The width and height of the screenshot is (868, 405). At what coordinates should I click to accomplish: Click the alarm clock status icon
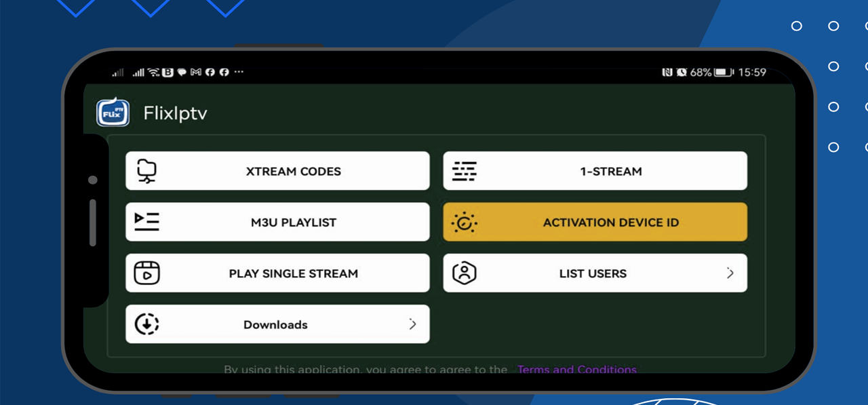click(682, 73)
